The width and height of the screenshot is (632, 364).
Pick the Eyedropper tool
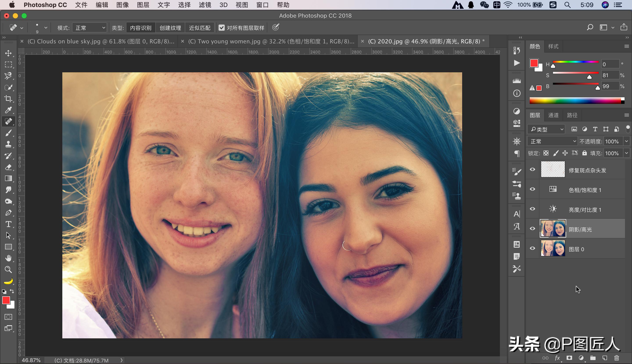point(8,110)
